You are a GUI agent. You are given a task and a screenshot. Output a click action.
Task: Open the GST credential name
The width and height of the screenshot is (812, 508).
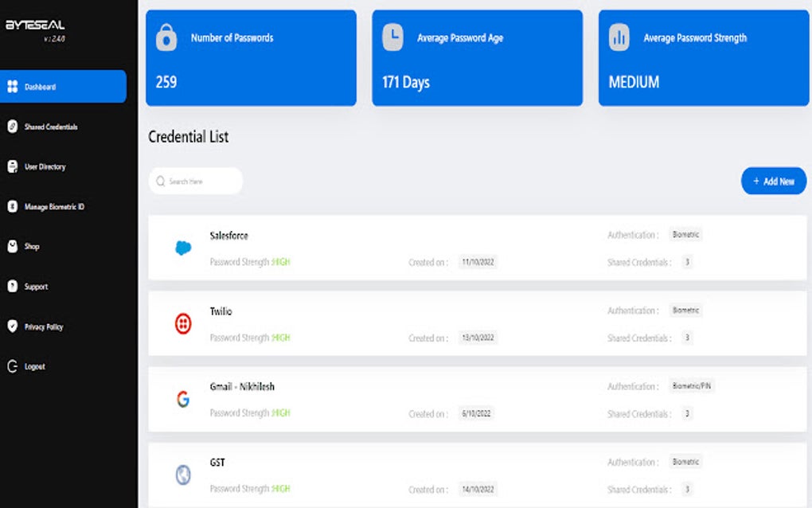[217, 463]
